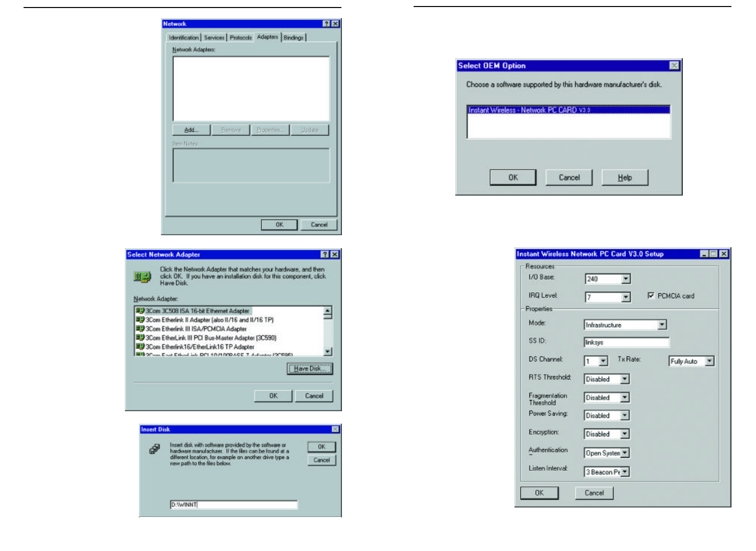
Task: Switch to the Services tab
Action: pos(214,38)
